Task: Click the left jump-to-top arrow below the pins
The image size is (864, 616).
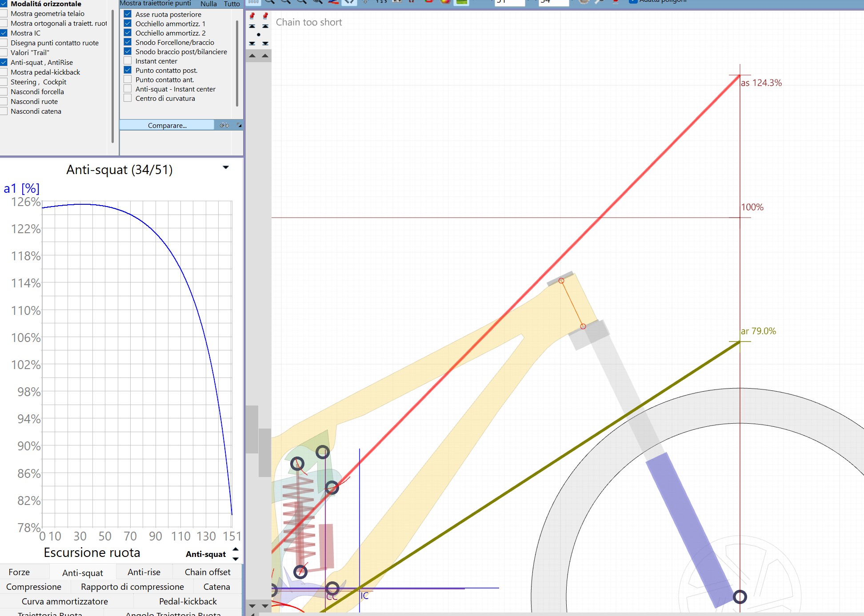Action: (252, 26)
